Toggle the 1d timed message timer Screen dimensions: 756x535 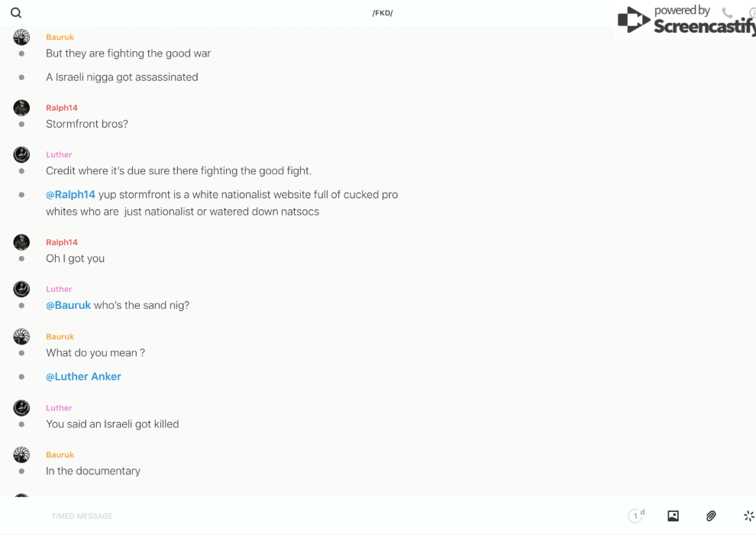click(635, 516)
